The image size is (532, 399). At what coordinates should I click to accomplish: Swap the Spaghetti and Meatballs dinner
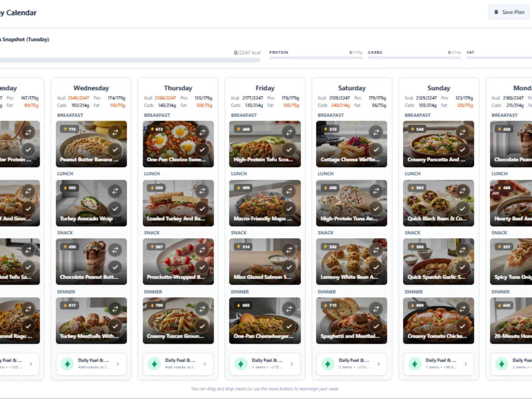tap(376, 309)
